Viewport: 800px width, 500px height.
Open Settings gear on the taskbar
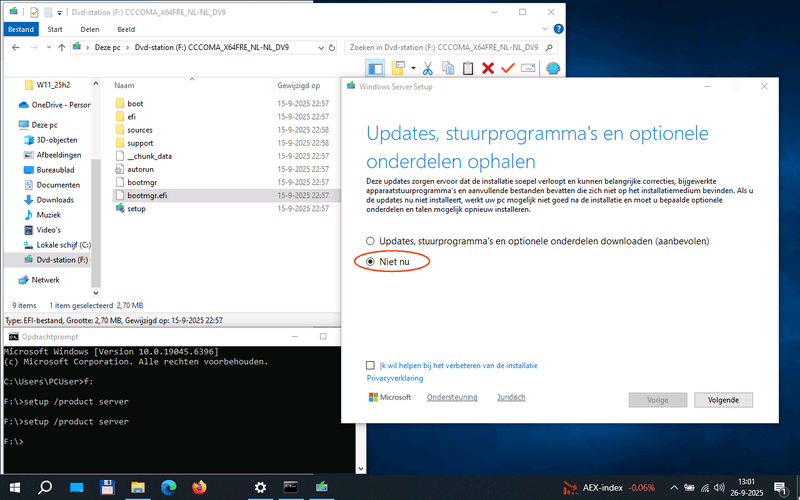(x=260, y=488)
